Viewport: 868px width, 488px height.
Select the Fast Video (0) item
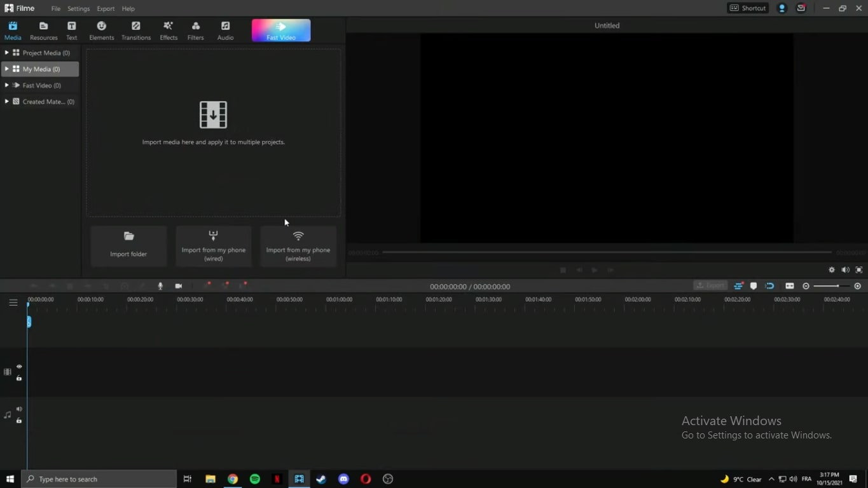pyautogui.click(x=40, y=85)
